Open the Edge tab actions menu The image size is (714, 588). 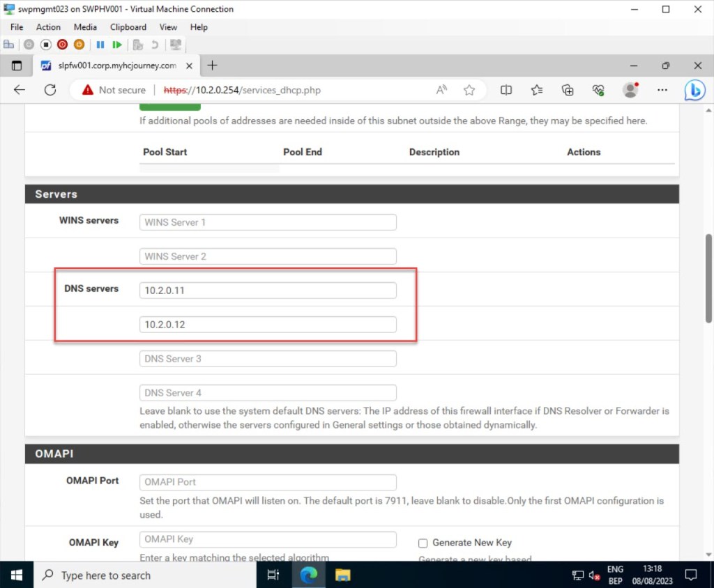[17, 65]
